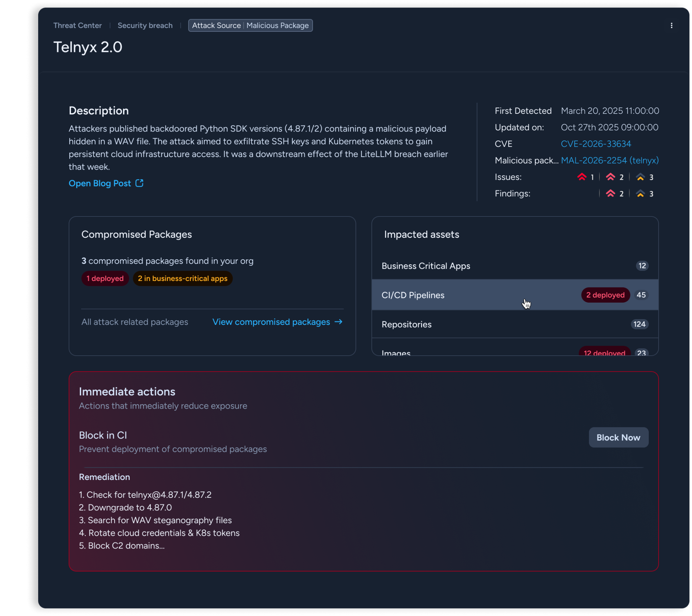Click the Immediate actions heading
The image size is (692, 616).
coord(127,392)
